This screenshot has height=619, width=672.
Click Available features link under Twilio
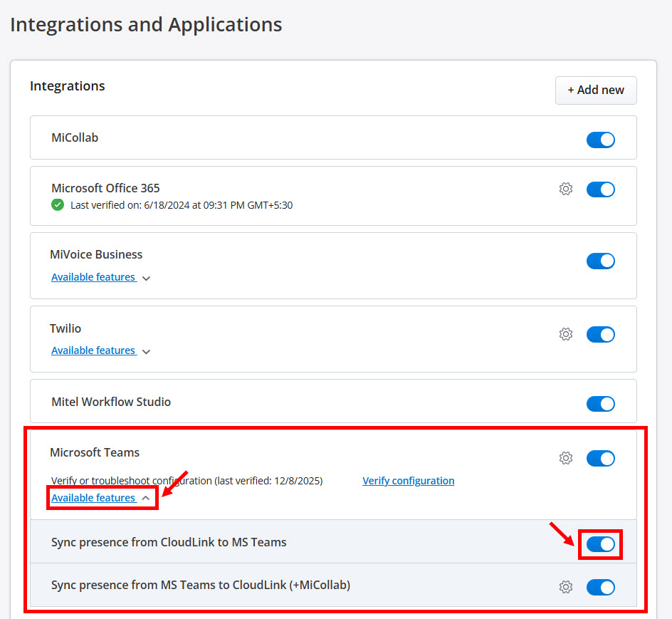click(x=93, y=350)
